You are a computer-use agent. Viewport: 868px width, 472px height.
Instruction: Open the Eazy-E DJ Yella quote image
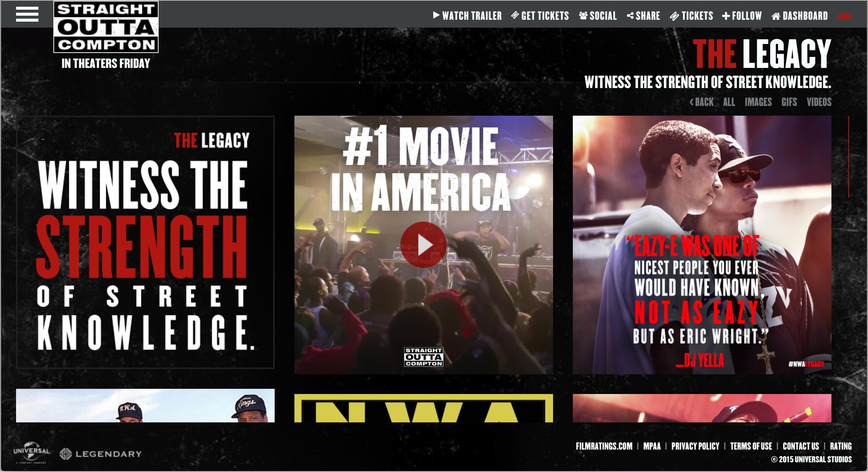702,245
